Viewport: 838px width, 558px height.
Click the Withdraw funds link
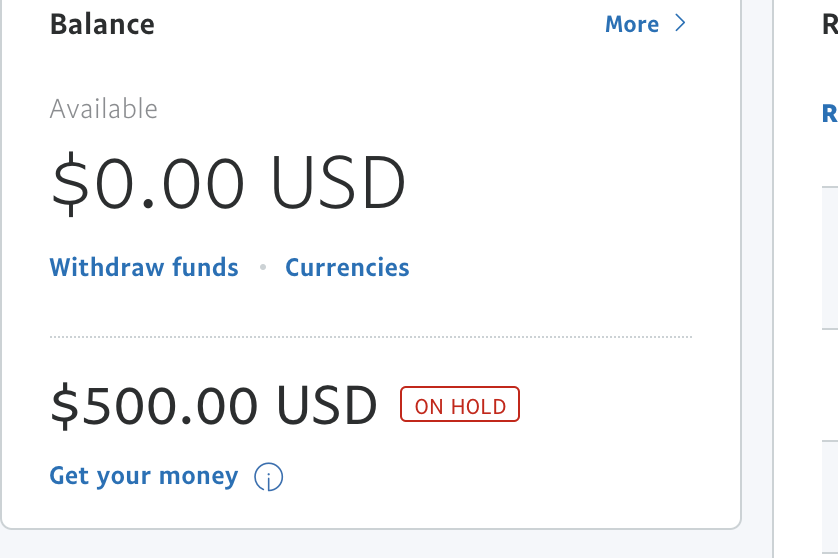144,268
